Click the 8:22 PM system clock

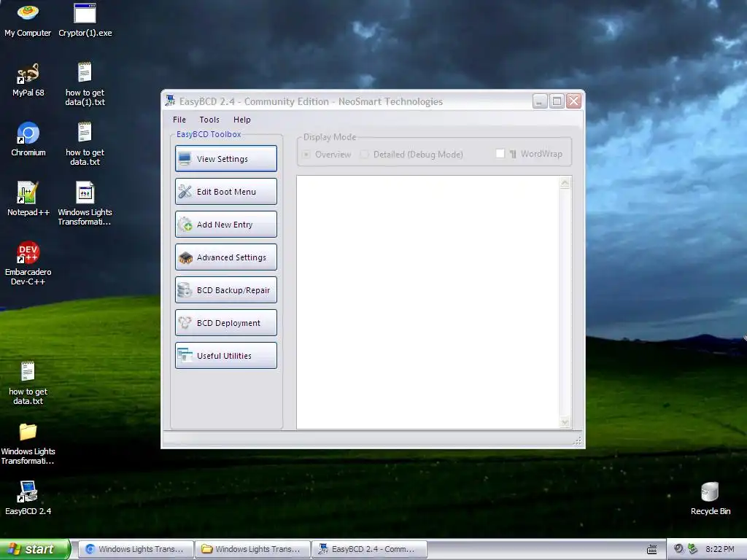tap(720, 549)
